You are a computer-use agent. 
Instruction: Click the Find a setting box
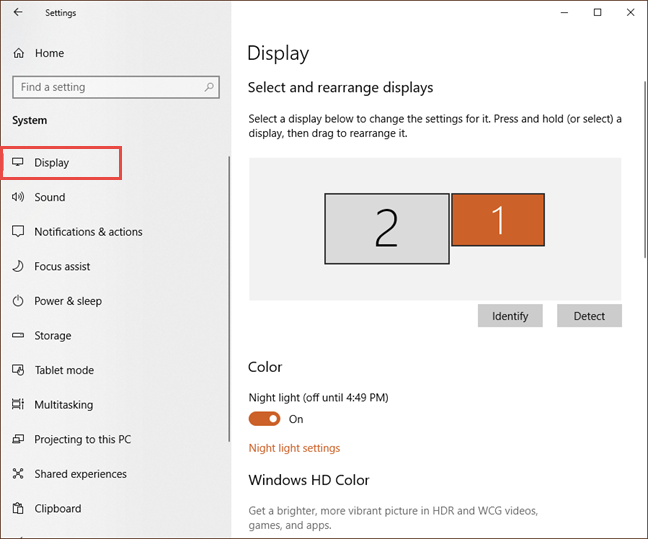point(108,87)
